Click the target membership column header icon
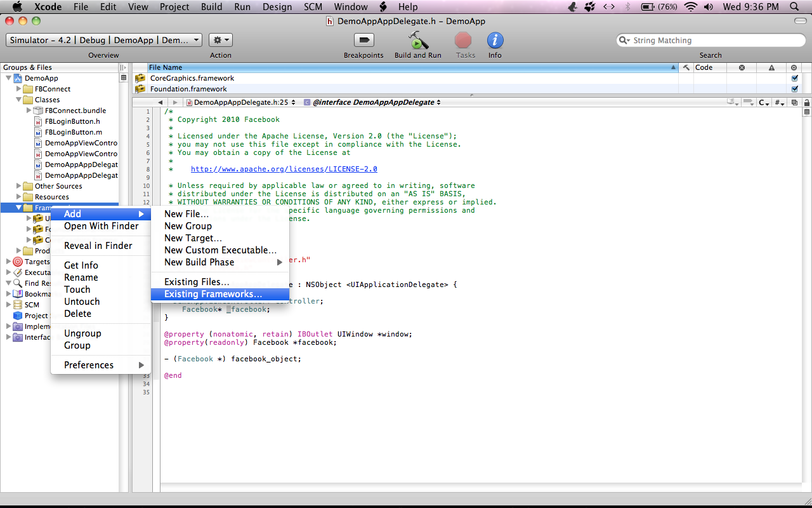Image resolution: width=812 pixels, height=508 pixels. pos(794,67)
